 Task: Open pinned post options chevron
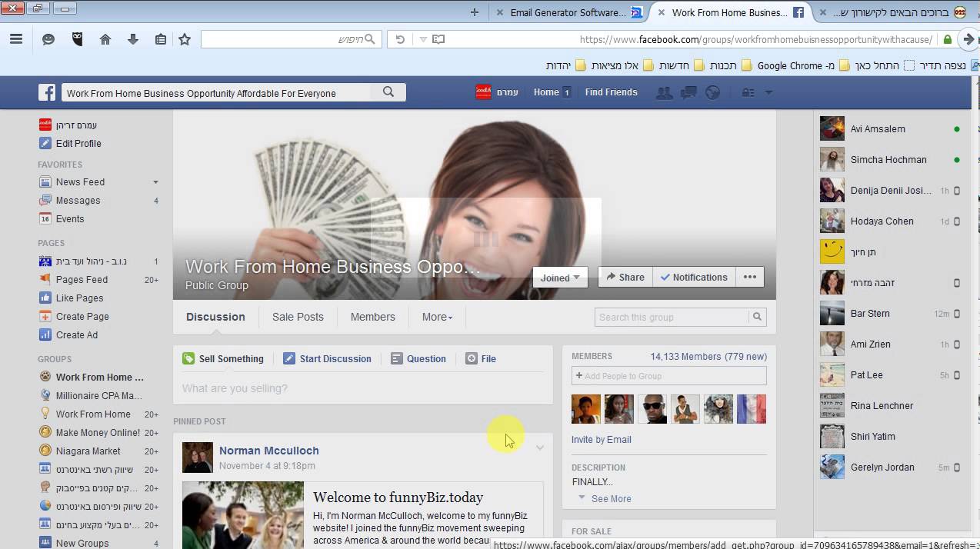point(540,448)
